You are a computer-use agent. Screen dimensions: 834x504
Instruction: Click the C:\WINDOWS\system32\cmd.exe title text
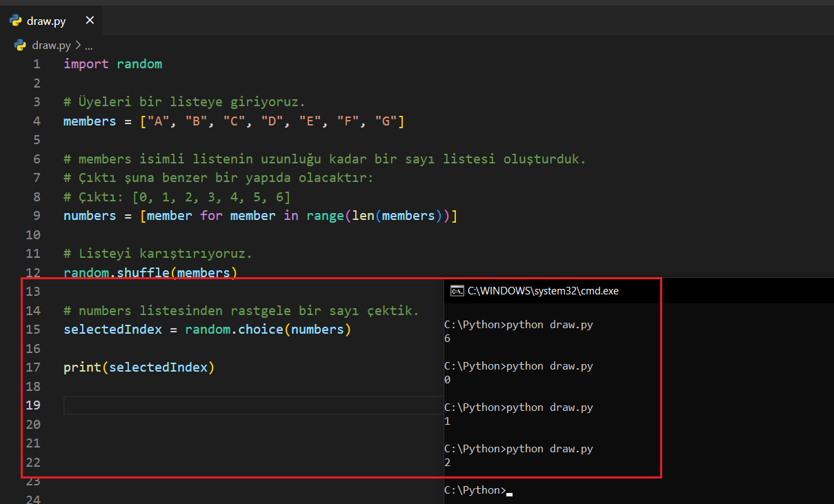click(543, 291)
